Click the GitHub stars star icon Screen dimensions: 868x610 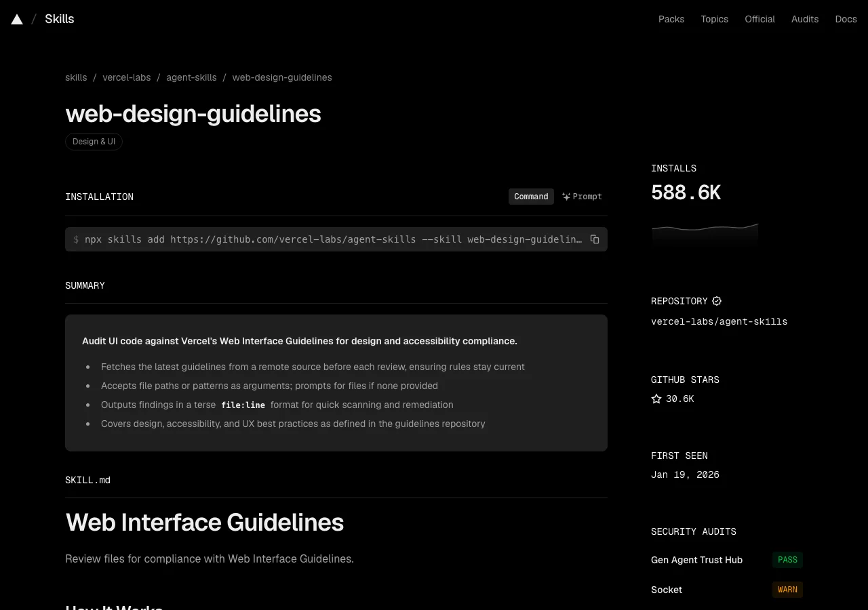click(x=656, y=399)
